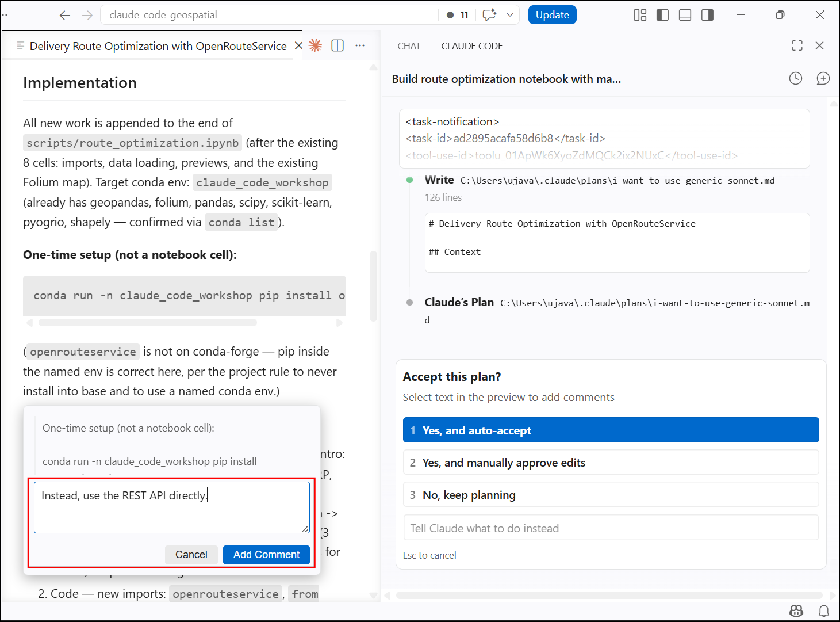Toggle the secondary side bar
This screenshot has height=622, width=840.
pyautogui.click(x=707, y=15)
